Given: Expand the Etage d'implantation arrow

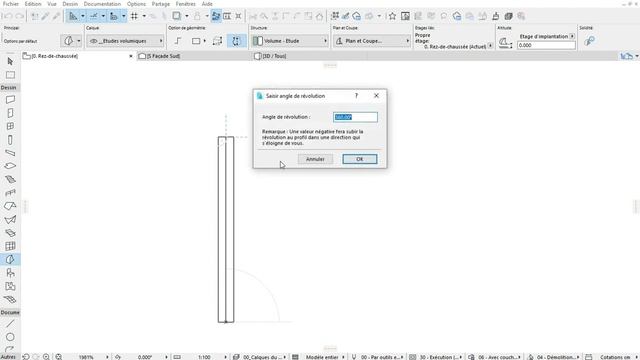Looking at the screenshot, I should click(x=572, y=36).
